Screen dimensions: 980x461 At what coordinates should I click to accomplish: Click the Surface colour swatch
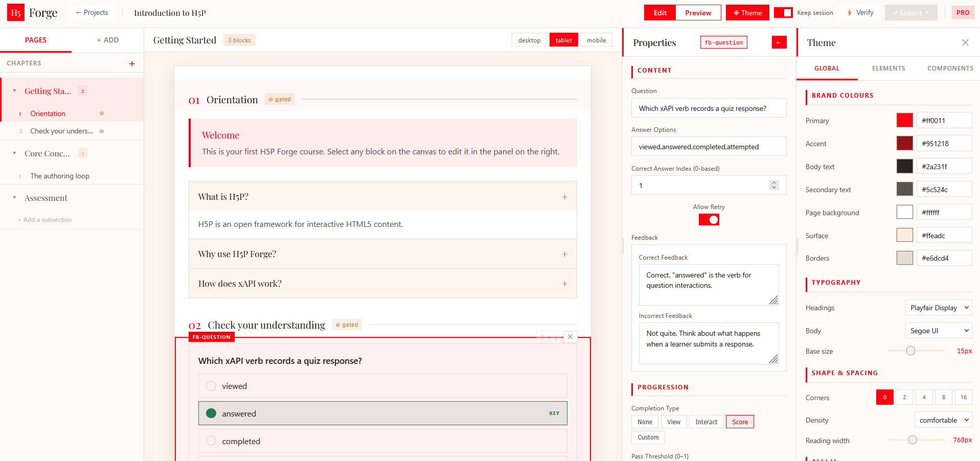[x=905, y=235]
